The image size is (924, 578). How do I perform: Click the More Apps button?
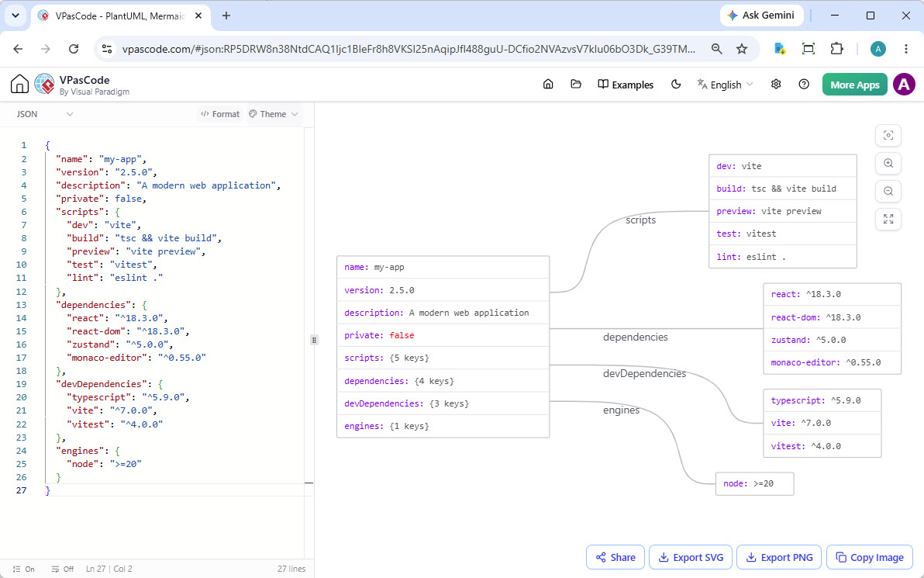(x=854, y=85)
